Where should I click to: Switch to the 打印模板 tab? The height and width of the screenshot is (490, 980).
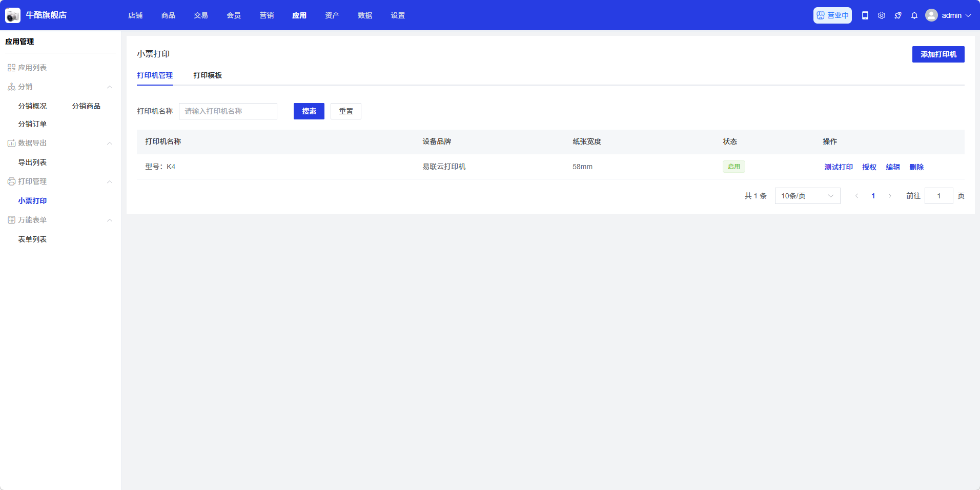pos(208,75)
